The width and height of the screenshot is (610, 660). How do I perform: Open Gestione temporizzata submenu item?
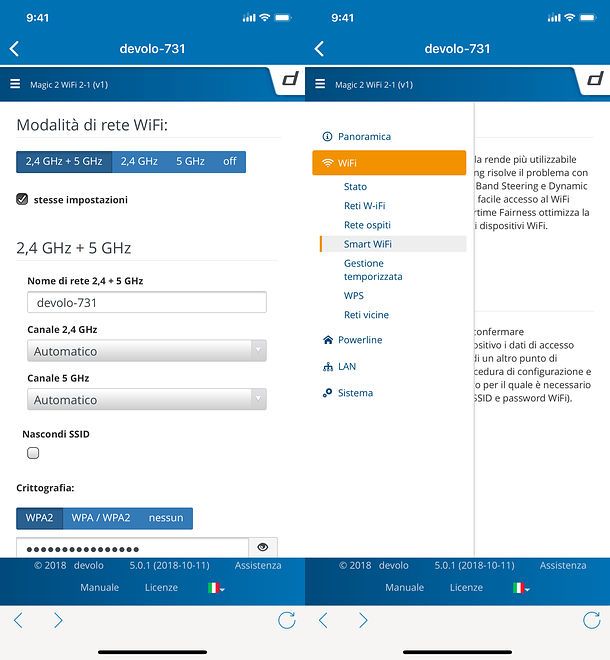373,270
